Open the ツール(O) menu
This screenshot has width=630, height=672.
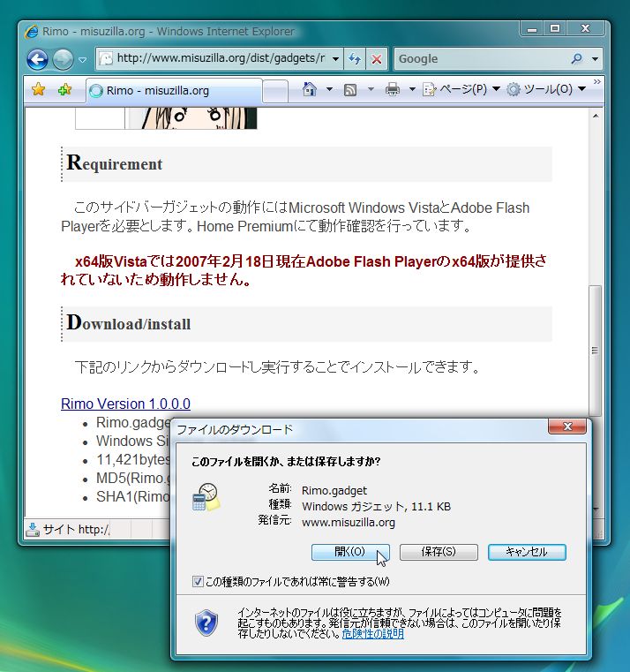tap(546, 89)
